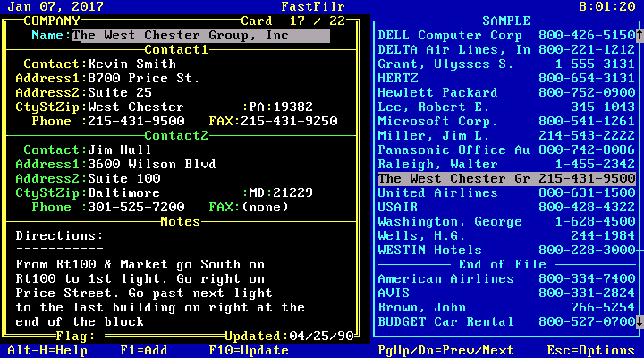The height and width of the screenshot is (358, 644).
Task: Select Miller, Jim L. entry
Action: click(x=506, y=136)
